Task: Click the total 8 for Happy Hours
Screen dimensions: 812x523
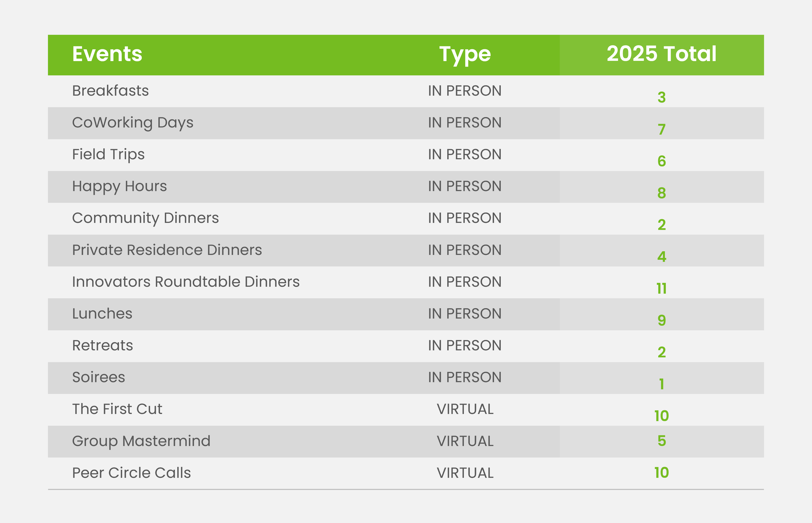Action: tap(661, 193)
